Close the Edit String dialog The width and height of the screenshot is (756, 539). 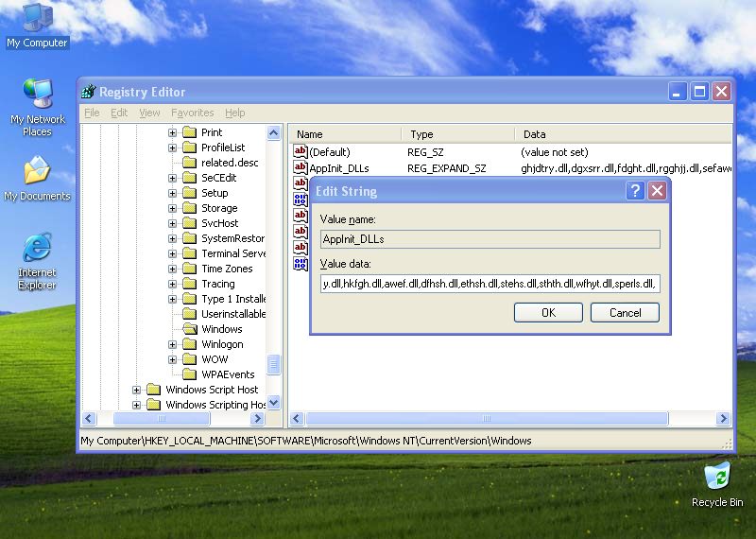(657, 191)
